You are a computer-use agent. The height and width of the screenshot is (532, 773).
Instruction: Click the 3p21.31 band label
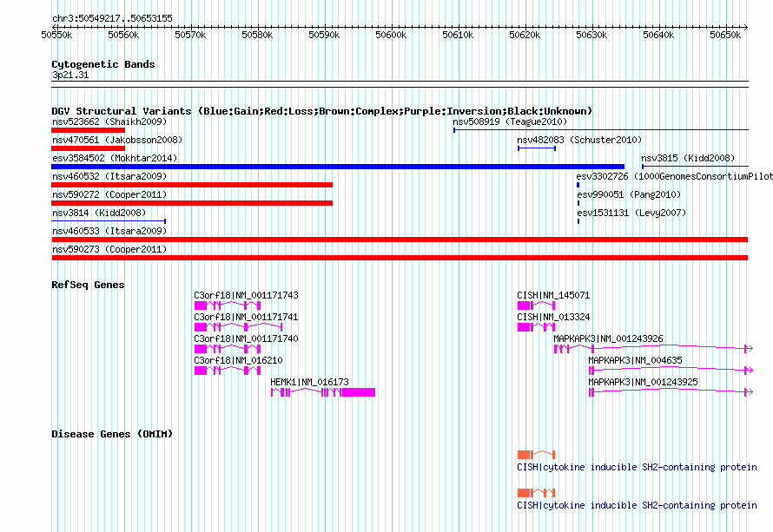coord(70,76)
